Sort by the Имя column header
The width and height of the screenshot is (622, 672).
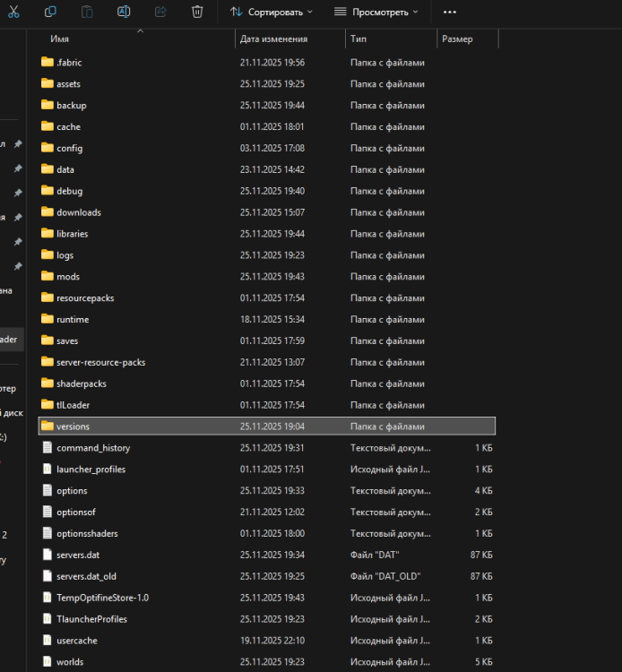click(59, 39)
